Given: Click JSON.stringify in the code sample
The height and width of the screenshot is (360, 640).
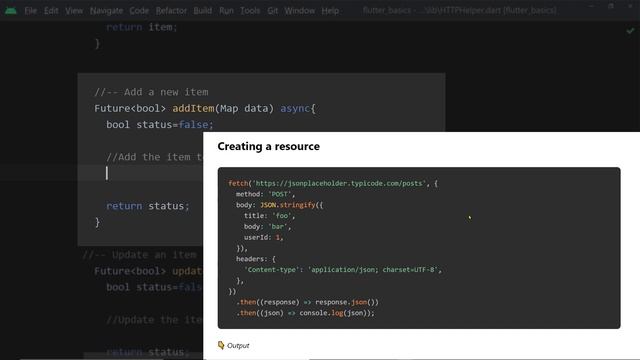Looking at the screenshot, I should [x=288, y=205].
